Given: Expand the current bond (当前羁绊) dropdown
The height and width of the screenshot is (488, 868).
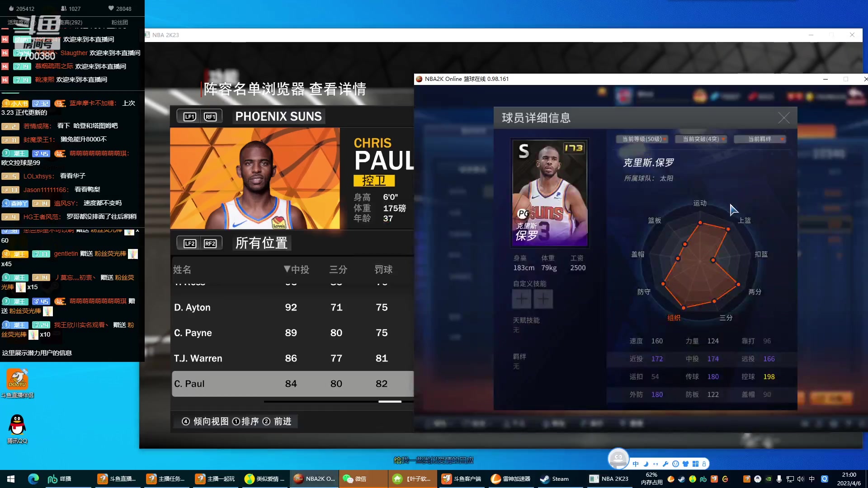Looking at the screenshot, I should pos(760,139).
